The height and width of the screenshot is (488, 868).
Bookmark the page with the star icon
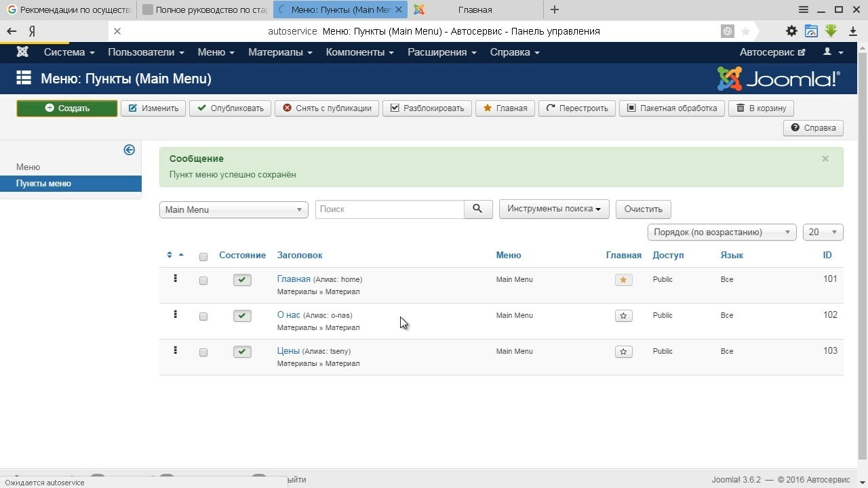tap(745, 31)
